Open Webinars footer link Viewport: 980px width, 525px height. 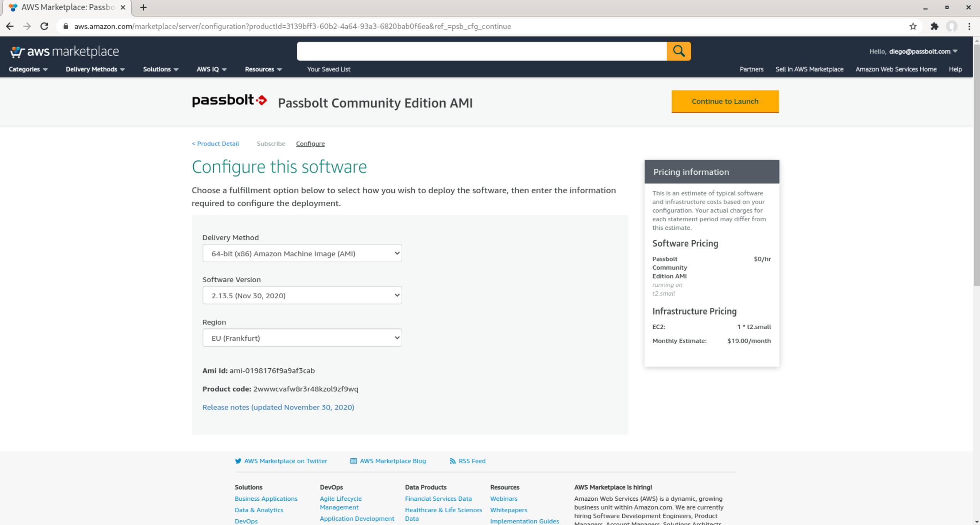tap(503, 498)
